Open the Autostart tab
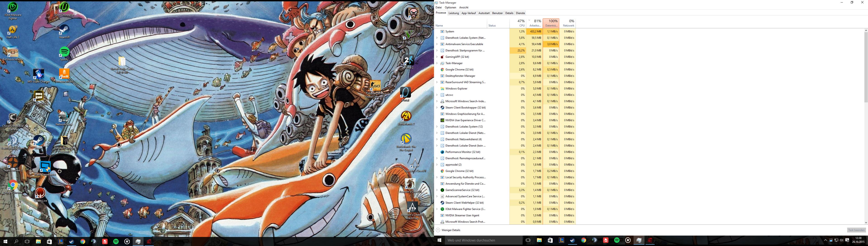 (x=484, y=13)
